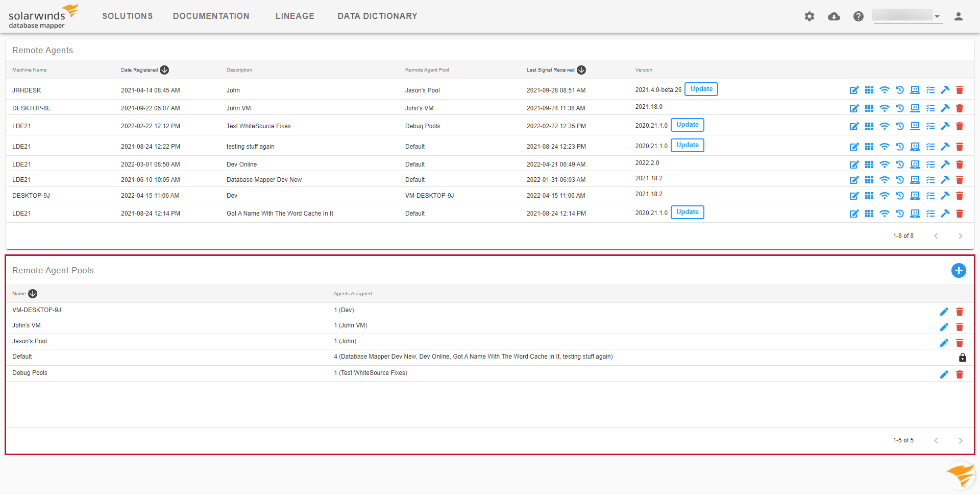The height and width of the screenshot is (495, 980).
Task: Click the Description column header
Action: tap(239, 70)
